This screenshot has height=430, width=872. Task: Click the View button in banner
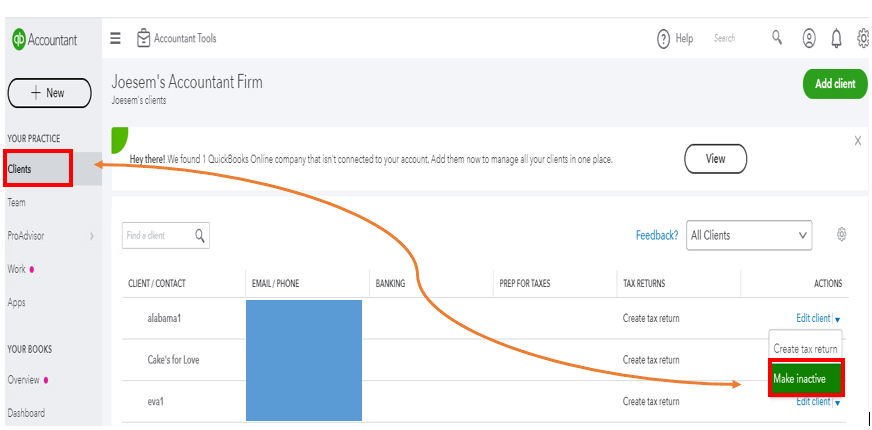coord(715,159)
